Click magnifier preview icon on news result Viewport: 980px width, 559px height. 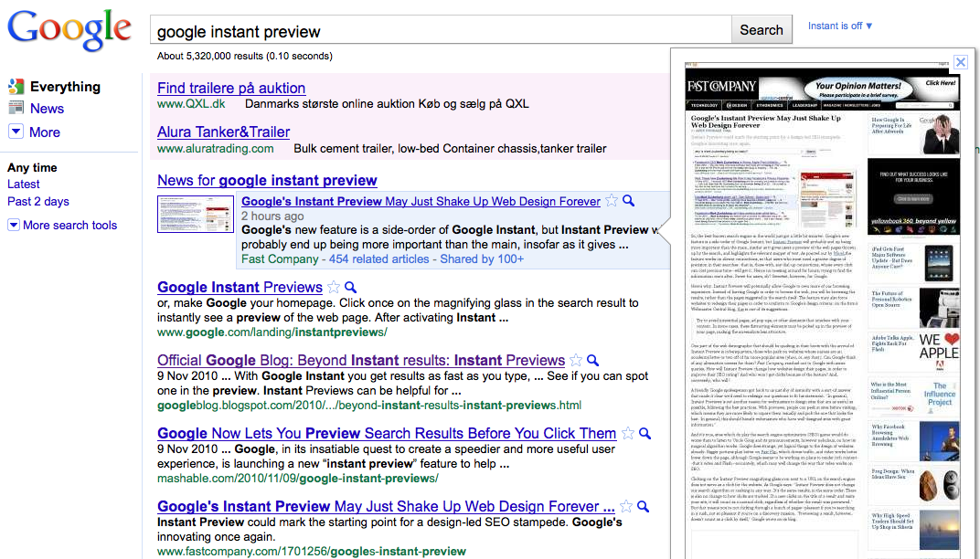629,200
